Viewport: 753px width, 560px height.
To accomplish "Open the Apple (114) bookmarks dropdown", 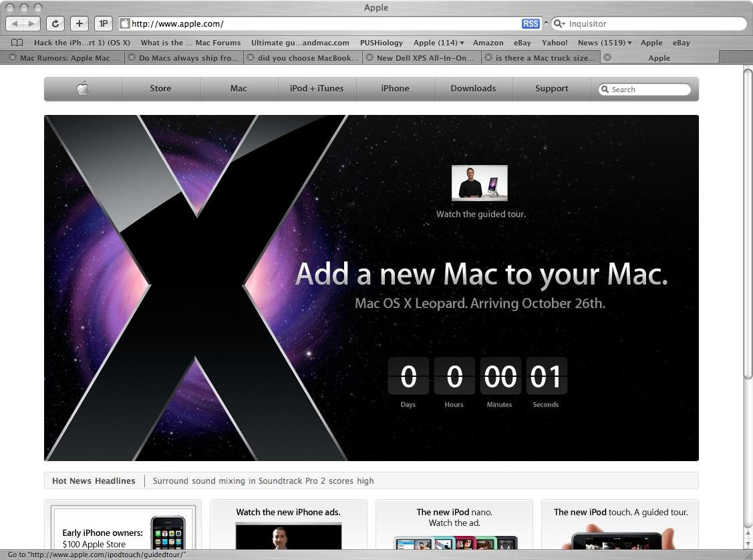I will pyautogui.click(x=439, y=43).
